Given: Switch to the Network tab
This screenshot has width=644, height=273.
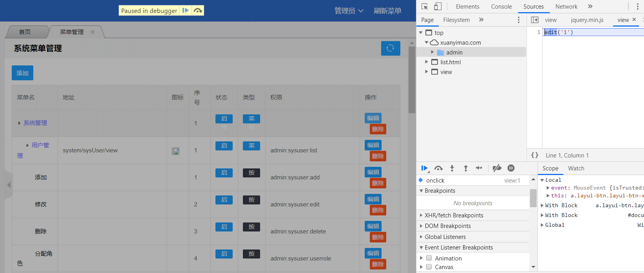Looking at the screenshot, I should (566, 7).
